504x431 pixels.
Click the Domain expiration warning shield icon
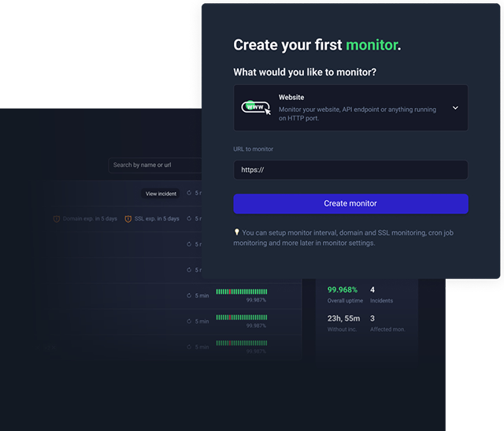57,218
